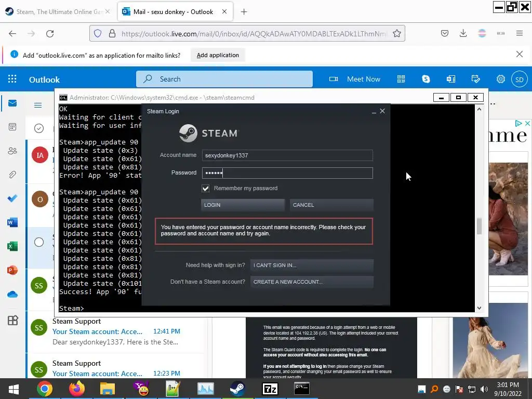532x399 pixels.
Task: Open Windows Start menu
Action: coord(13,389)
